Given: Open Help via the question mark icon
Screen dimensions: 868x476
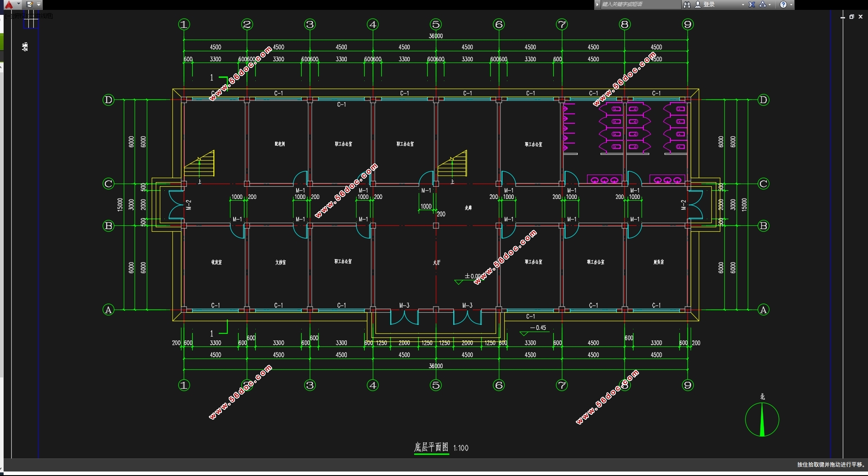Looking at the screenshot, I should pyautogui.click(x=783, y=4).
